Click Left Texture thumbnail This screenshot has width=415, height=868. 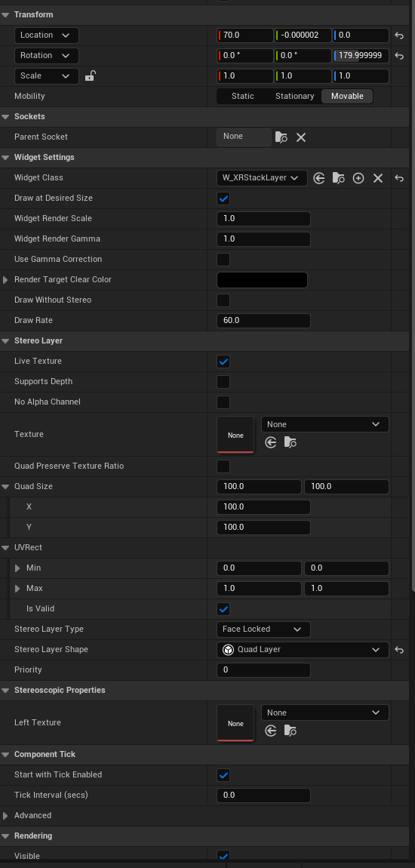(x=235, y=723)
